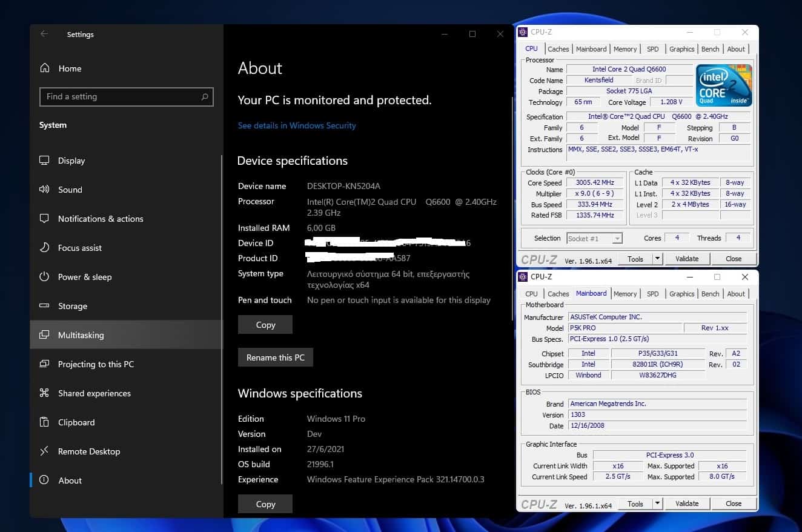Switch to About tab in top CPU-Z
The image size is (802, 532).
[736, 49]
